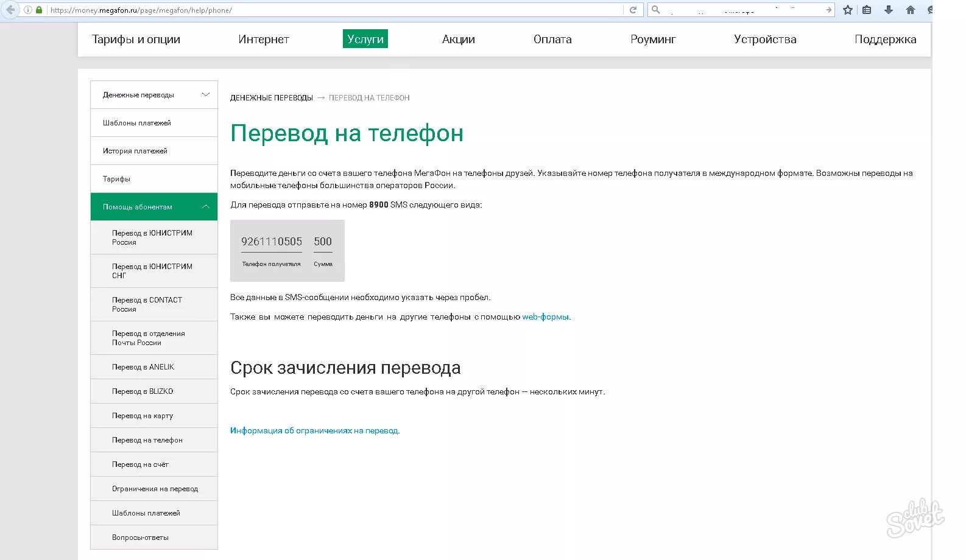
Task: Open Шаблоны платежей top sidebar item
Action: tap(154, 123)
